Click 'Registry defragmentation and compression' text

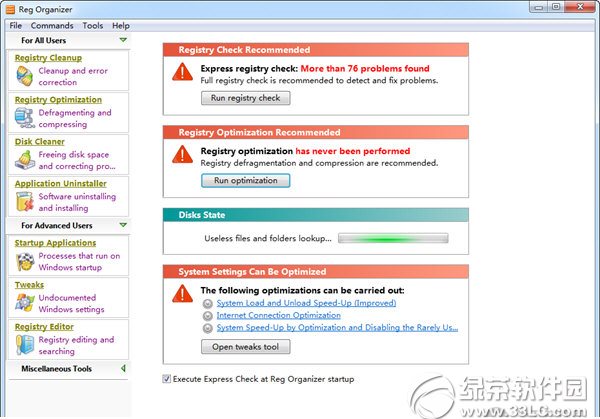coord(319,163)
